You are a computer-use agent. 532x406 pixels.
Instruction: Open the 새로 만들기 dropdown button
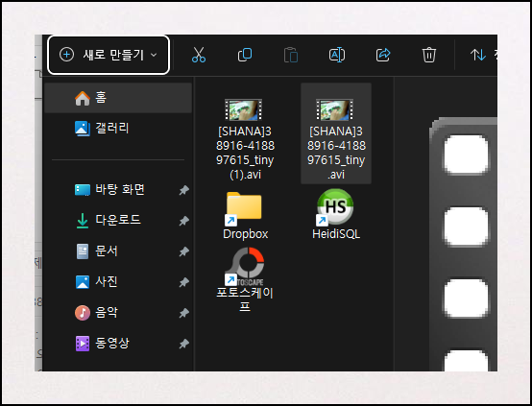[109, 55]
